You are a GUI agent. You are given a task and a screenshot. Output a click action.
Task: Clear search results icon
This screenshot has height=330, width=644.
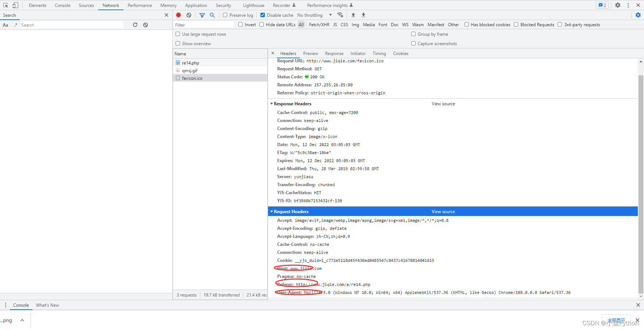[145, 25]
